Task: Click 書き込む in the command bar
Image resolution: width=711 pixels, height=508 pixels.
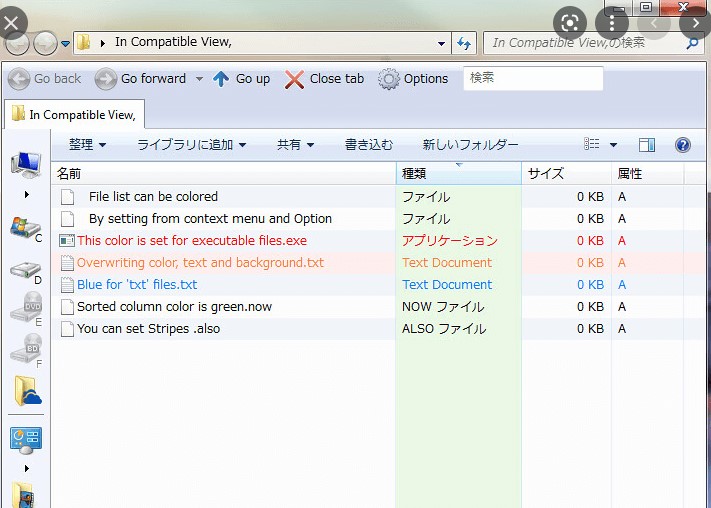Action: (x=369, y=145)
